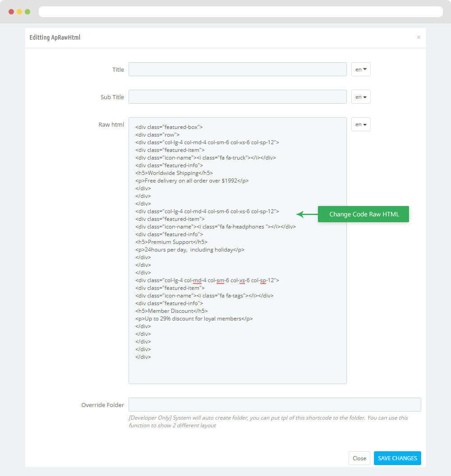Click the line containing 'fa fa-truck'

tap(206, 158)
